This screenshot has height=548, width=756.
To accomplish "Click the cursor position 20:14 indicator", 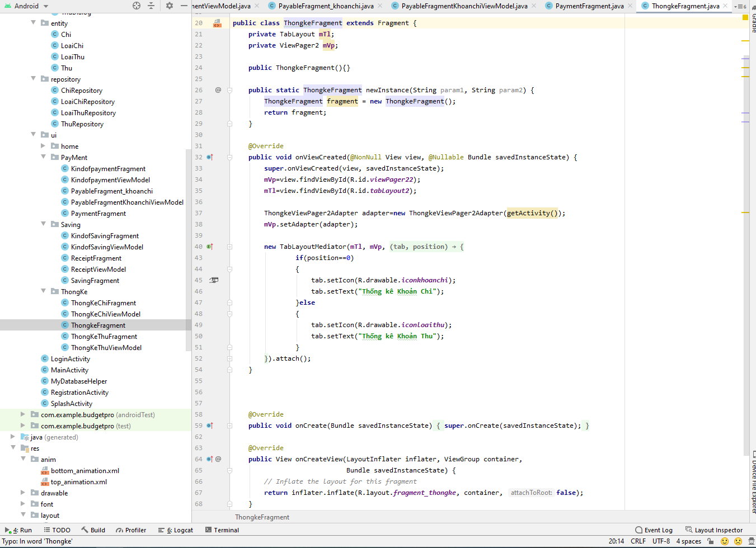I will point(616,541).
